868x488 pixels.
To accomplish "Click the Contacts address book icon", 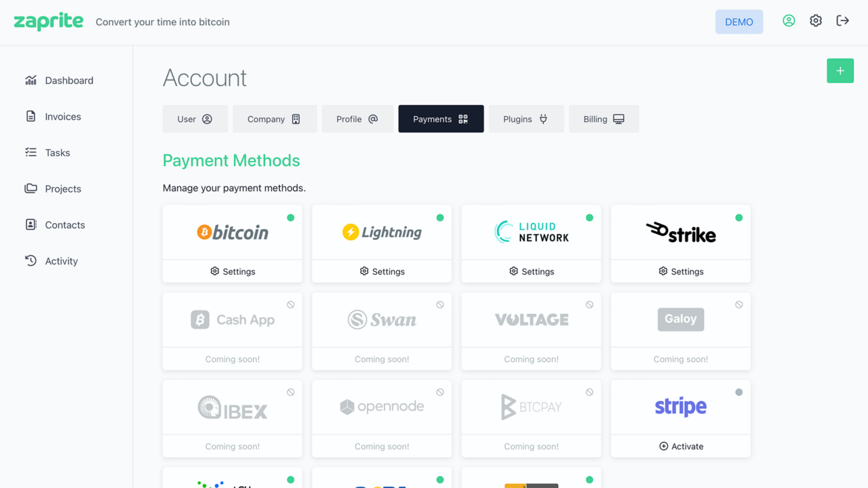I will (31, 224).
